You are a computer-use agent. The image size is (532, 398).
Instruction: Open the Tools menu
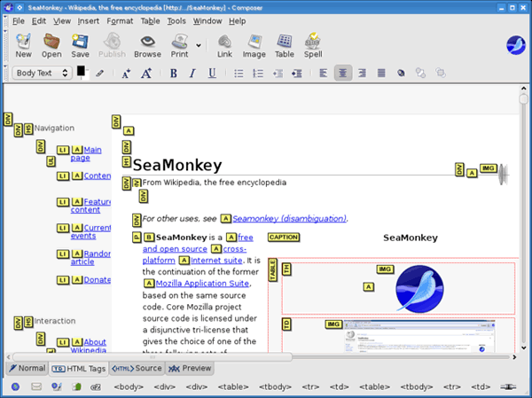click(x=176, y=21)
